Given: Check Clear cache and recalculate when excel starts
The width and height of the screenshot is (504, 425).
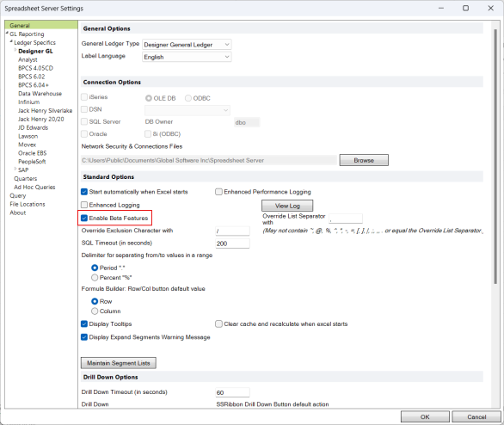Looking at the screenshot, I should (x=218, y=323).
